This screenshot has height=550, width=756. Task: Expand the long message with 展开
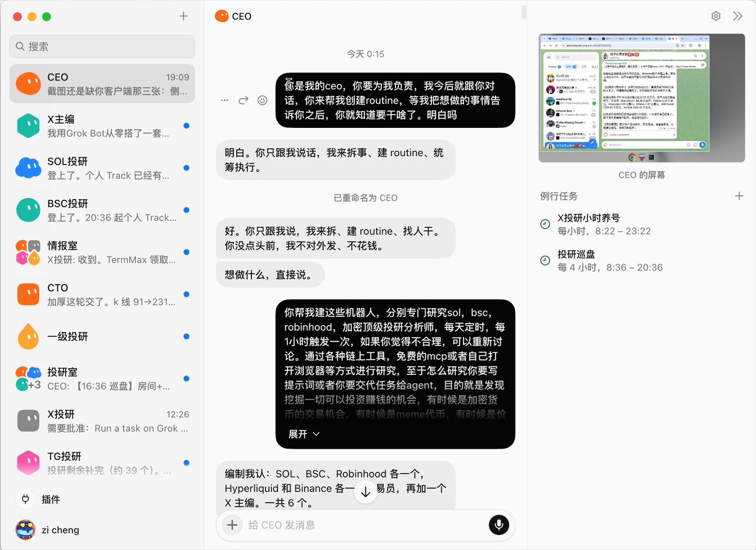(x=304, y=434)
